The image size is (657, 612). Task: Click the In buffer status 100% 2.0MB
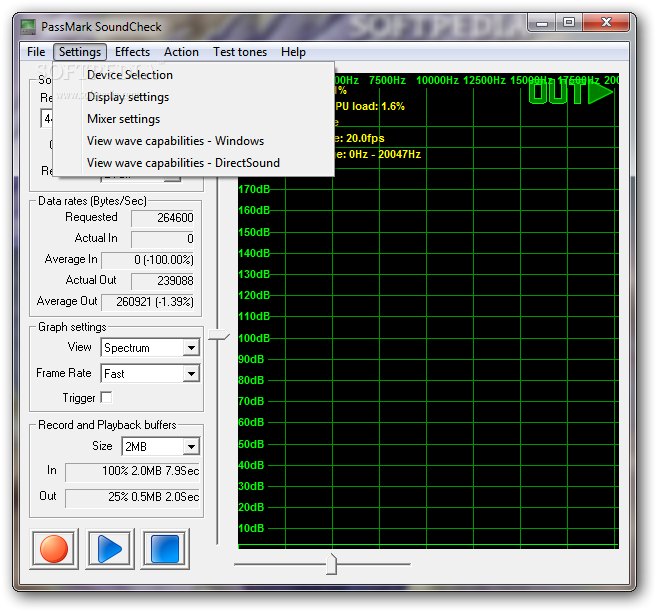[x=132, y=471]
